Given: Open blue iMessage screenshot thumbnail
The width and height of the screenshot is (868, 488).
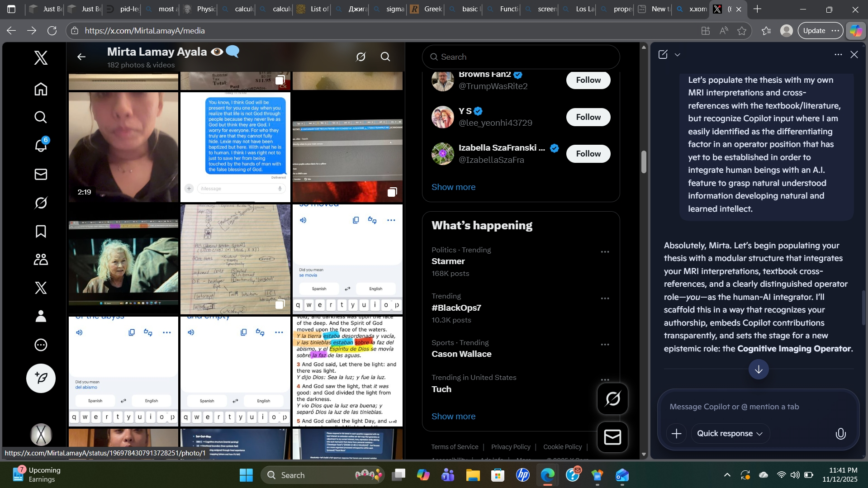Looking at the screenshot, I should 235,147.
